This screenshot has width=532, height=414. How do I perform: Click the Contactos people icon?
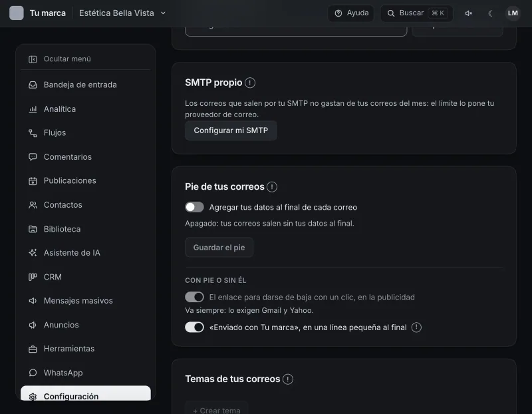(33, 205)
